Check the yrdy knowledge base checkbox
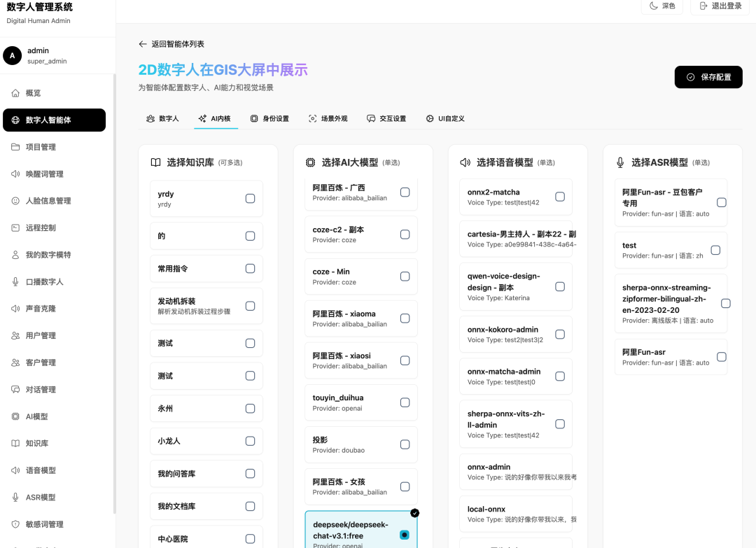This screenshot has width=756, height=548. coord(250,199)
